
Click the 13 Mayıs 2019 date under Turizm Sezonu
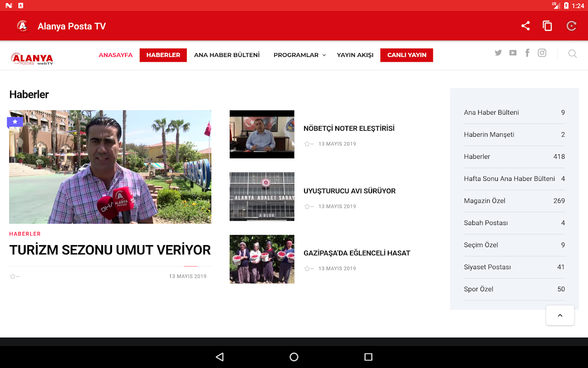(x=188, y=276)
